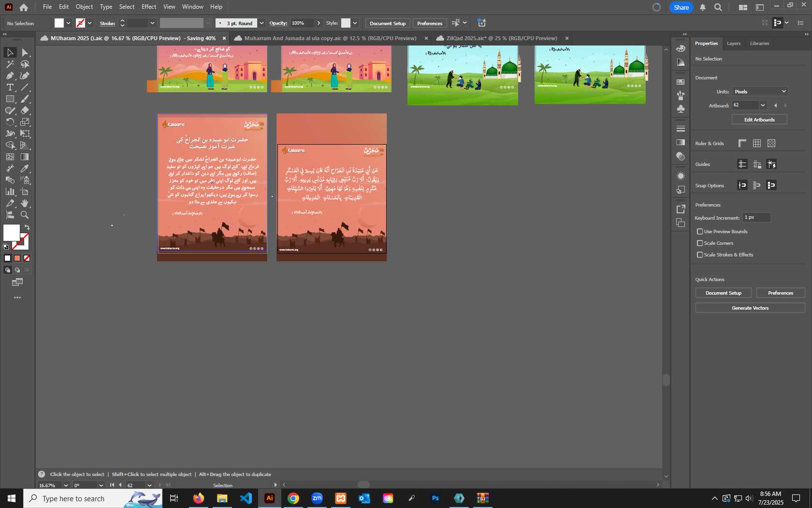Open the Window menu
This screenshot has height=508, width=812.
pyautogui.click(x=192, y=7)
